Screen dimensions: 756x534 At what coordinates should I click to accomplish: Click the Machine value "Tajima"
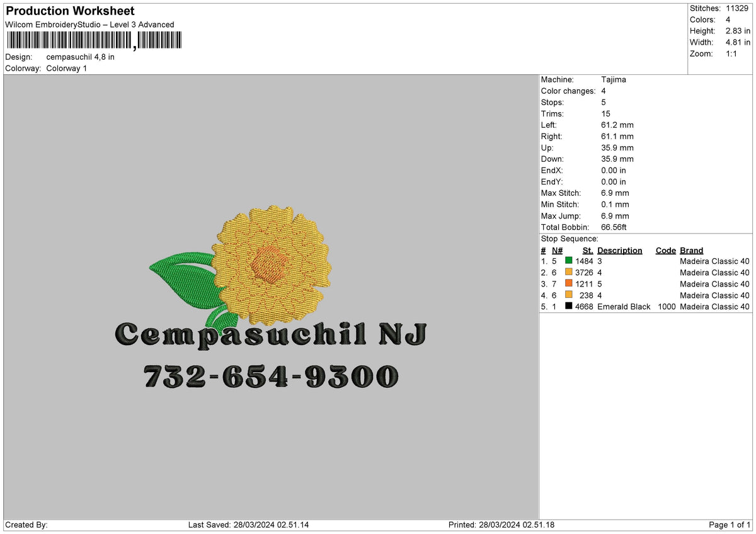pyautogui.click(x=614, y=80)
